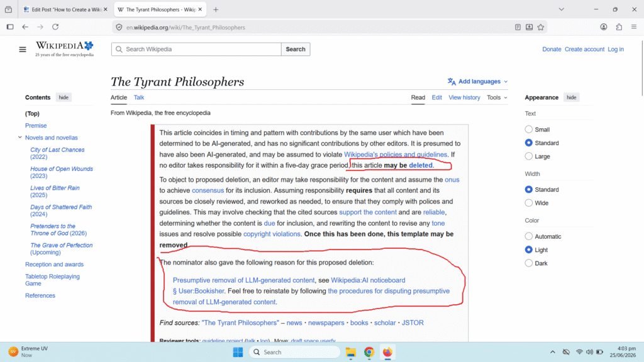This screenshot has height=362, width=644.
Task: Open Add languages dropdown
Action: point(478,81)
